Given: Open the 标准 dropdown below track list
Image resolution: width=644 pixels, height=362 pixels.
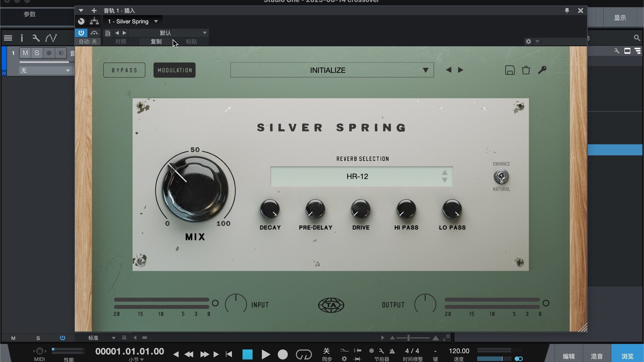Looking at the screenshot, I should tap(102, 338).
